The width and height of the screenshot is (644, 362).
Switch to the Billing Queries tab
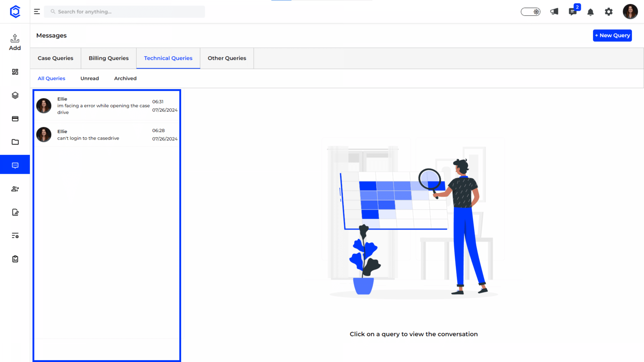[108, 58]
